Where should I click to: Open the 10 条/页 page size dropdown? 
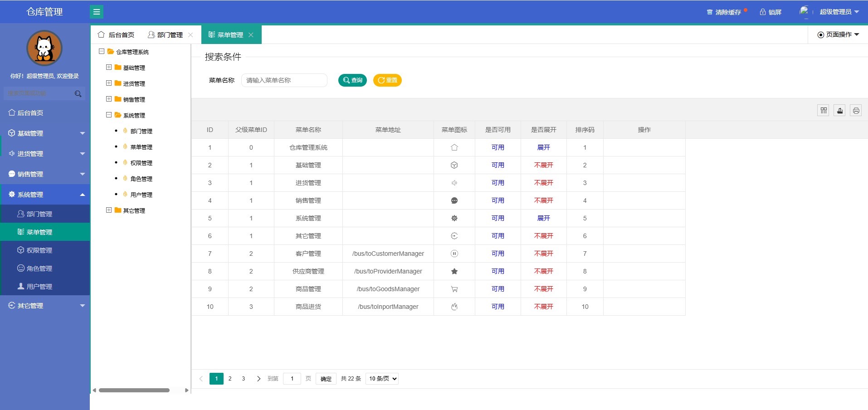[382, 379]
